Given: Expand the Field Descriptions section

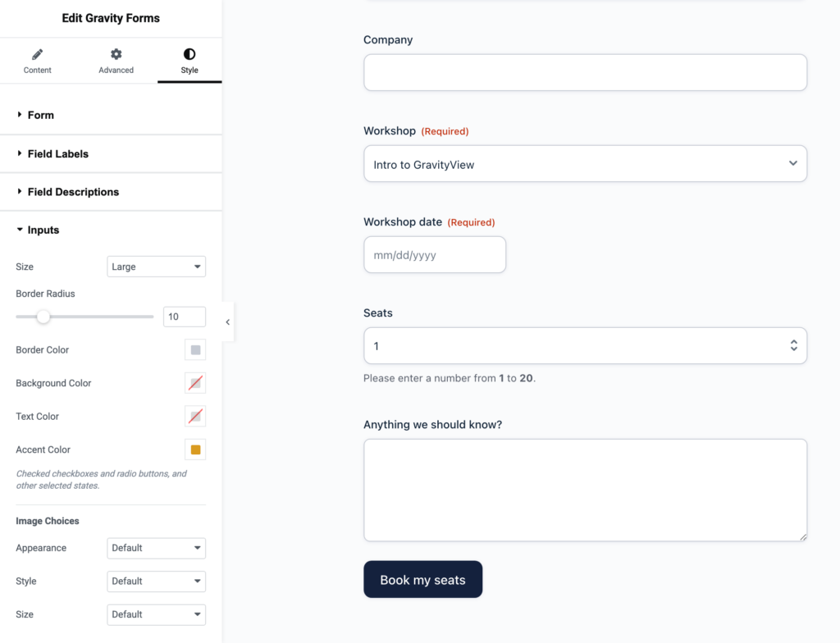Looking at the screenshot, I should click(x=111, y=192).
